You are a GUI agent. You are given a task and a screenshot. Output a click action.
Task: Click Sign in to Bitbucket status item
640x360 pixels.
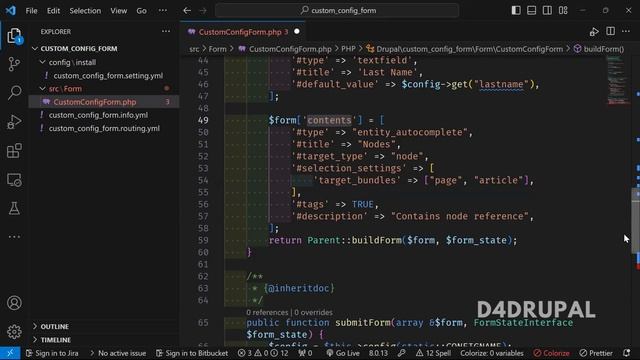[x=192, y=353]
